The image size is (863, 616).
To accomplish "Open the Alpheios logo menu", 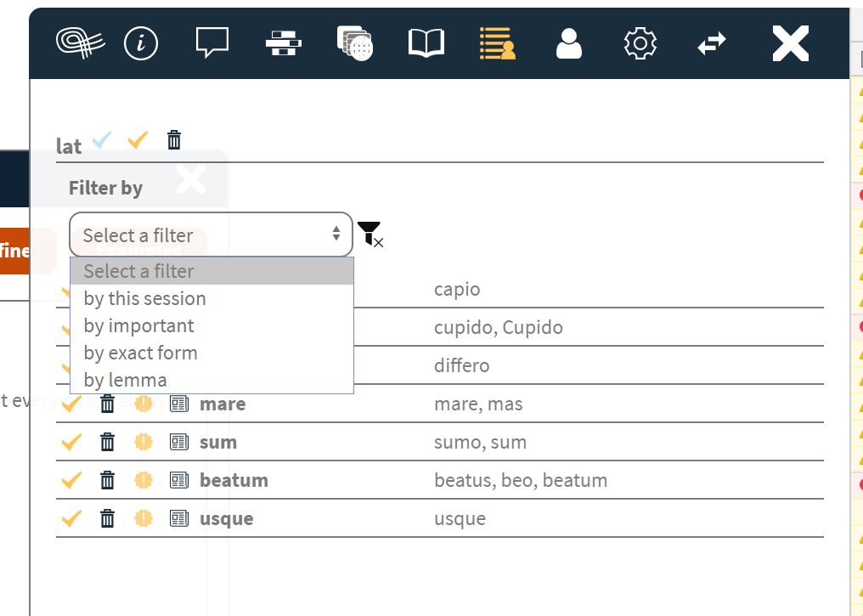I will 80,43.
